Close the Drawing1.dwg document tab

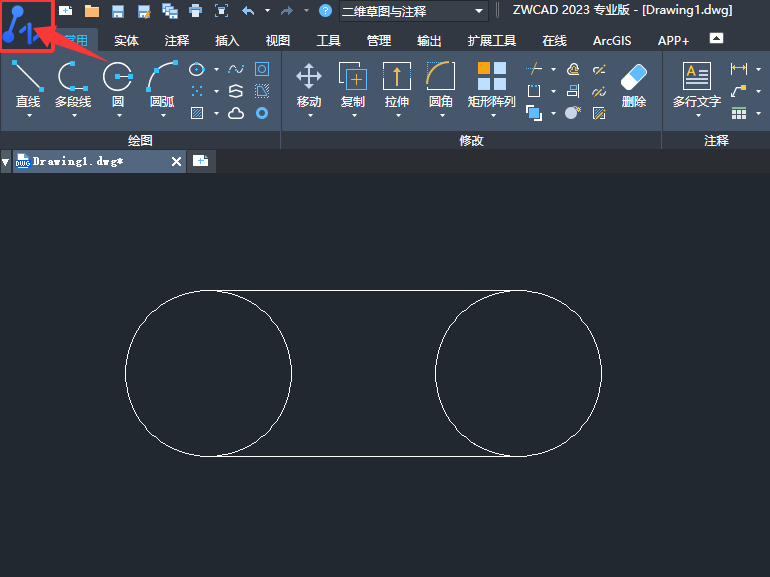pyautogui.click(x=177, y=161)
